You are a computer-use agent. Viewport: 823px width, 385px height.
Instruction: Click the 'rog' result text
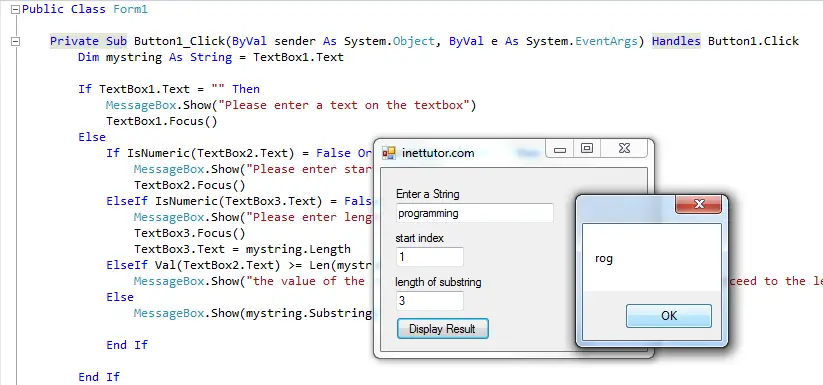coord(604,259)
